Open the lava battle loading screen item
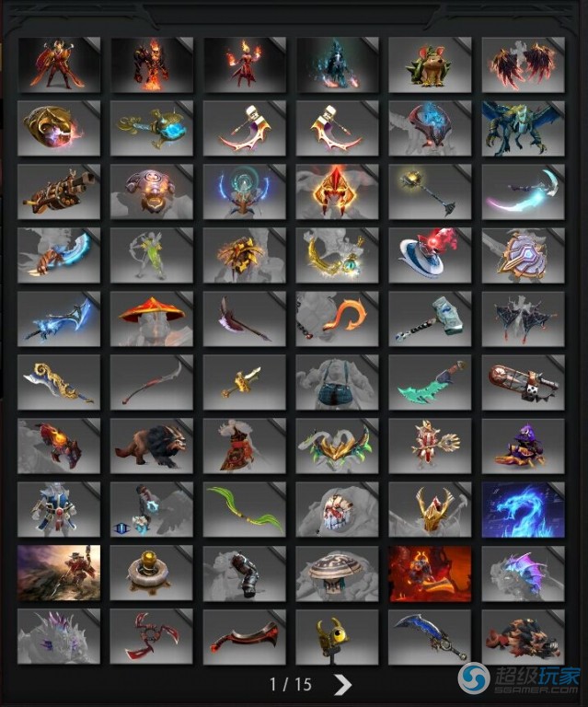The image size is (588, 707). 430,574
